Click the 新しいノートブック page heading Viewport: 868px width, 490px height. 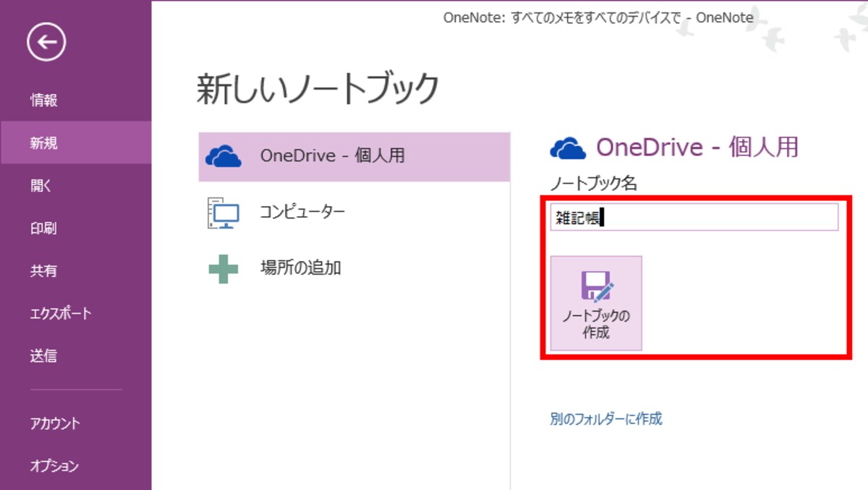tap(318, 89)
